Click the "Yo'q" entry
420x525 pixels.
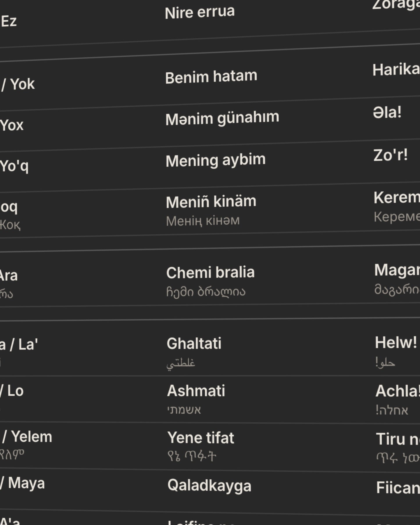[x=14, y=167]
